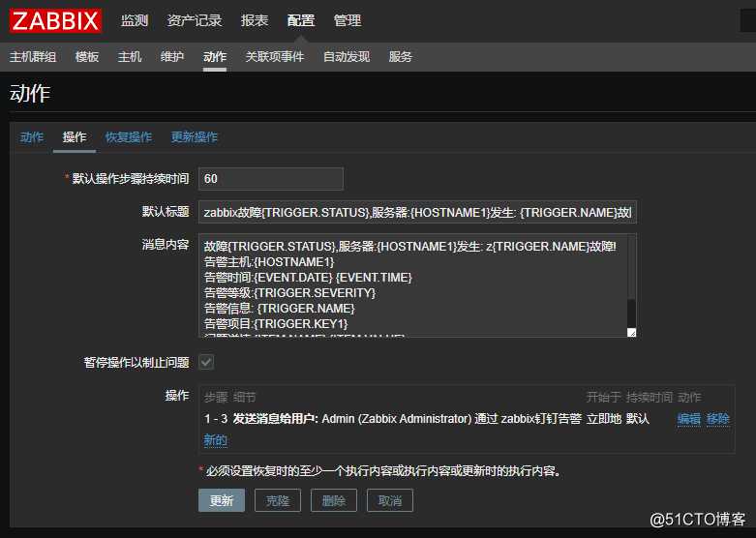Go to 模板 submenu
Viewport: 756px width, 538px height.
tap(87, 57)
